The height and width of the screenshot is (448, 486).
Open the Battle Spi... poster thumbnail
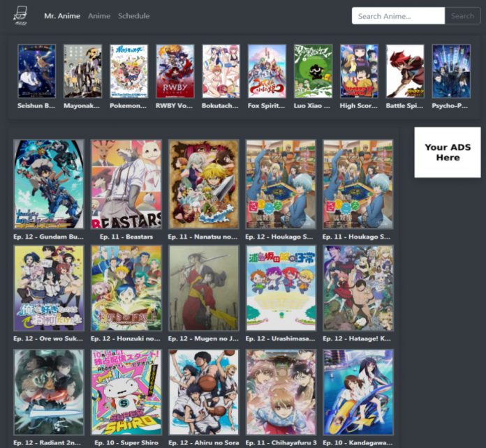tap(405, 71)
